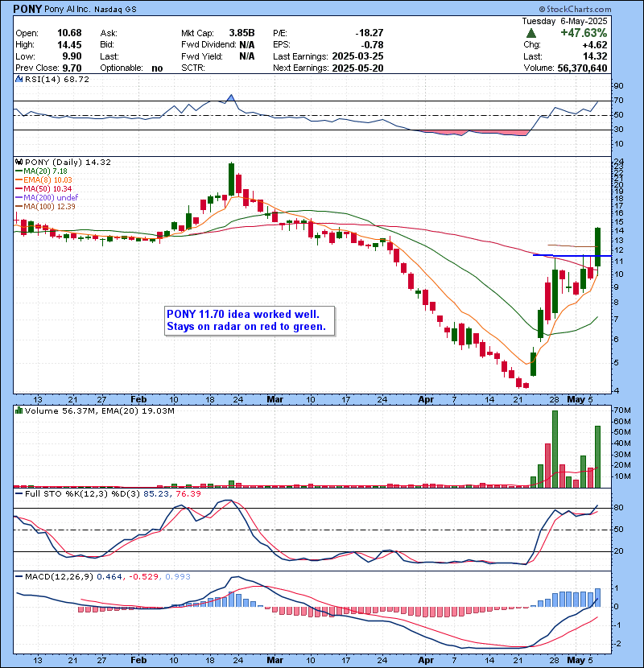Screen dimensions: 644x668
Task: Click the annotation line 'PONY 11.70 idea worked well.'
Action: tap(243, 315)
